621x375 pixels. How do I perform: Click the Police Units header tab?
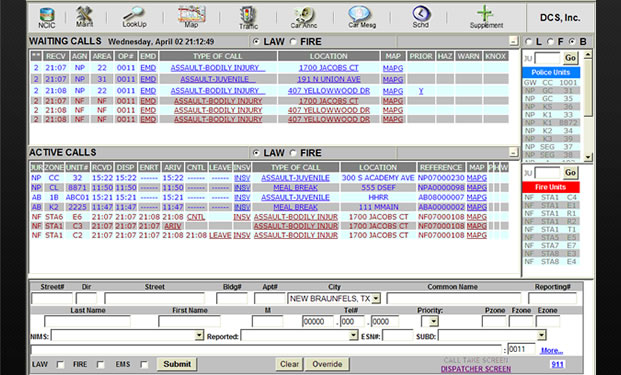pyautogui.click(x=551, y=72)
